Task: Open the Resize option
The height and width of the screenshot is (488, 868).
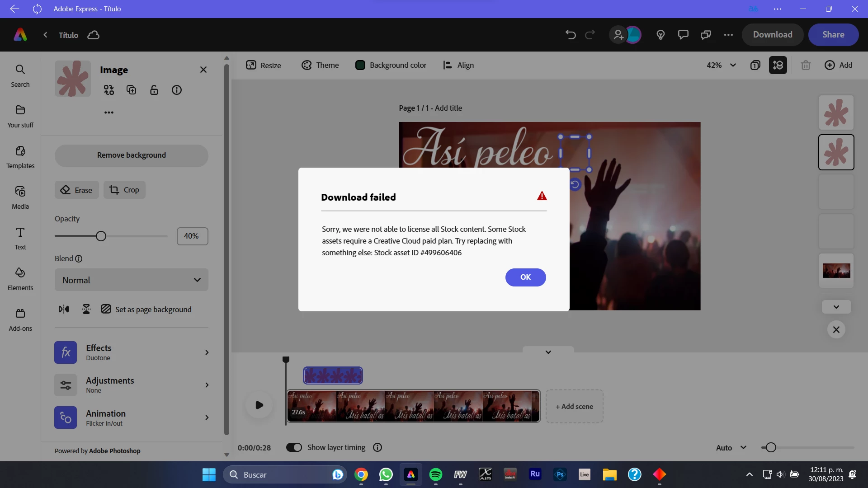Action: [x=264, y=65]
